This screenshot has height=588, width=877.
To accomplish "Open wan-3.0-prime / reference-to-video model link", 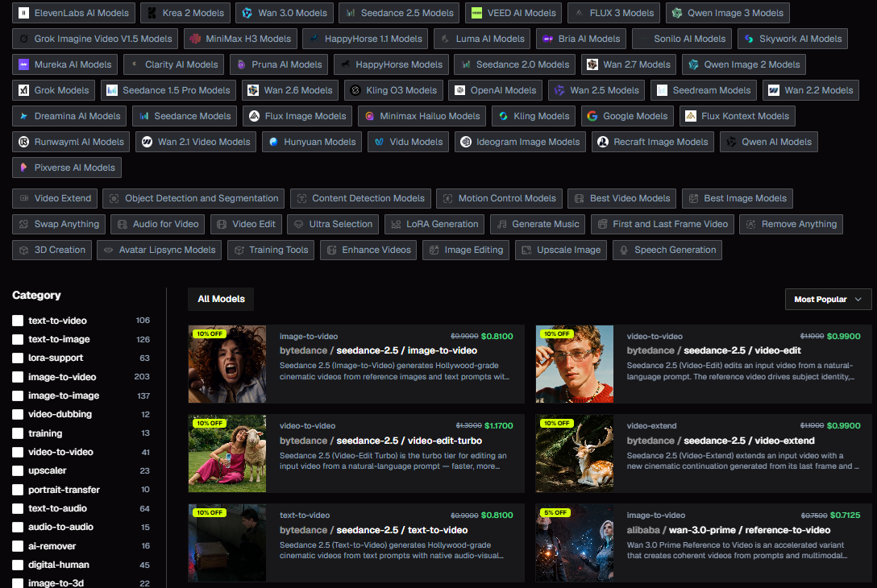I will [728, 530].
